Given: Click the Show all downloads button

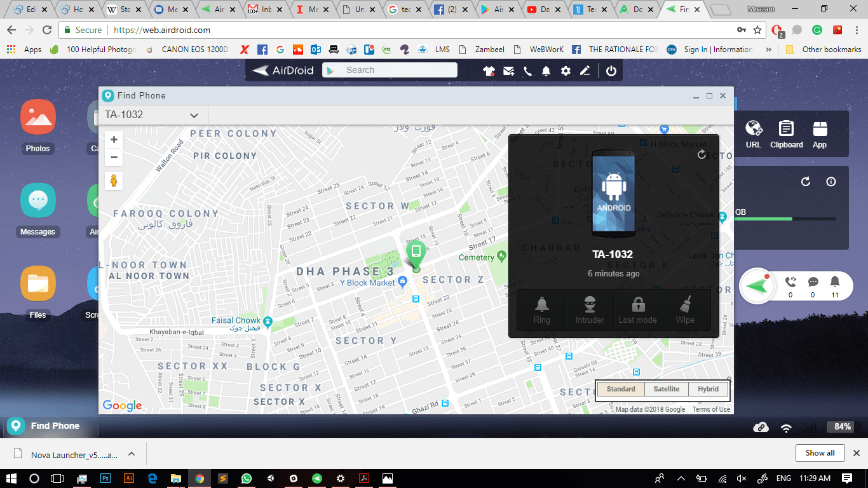Looking at the screenshot, I should pyautogui.click(x=820, y=453).
